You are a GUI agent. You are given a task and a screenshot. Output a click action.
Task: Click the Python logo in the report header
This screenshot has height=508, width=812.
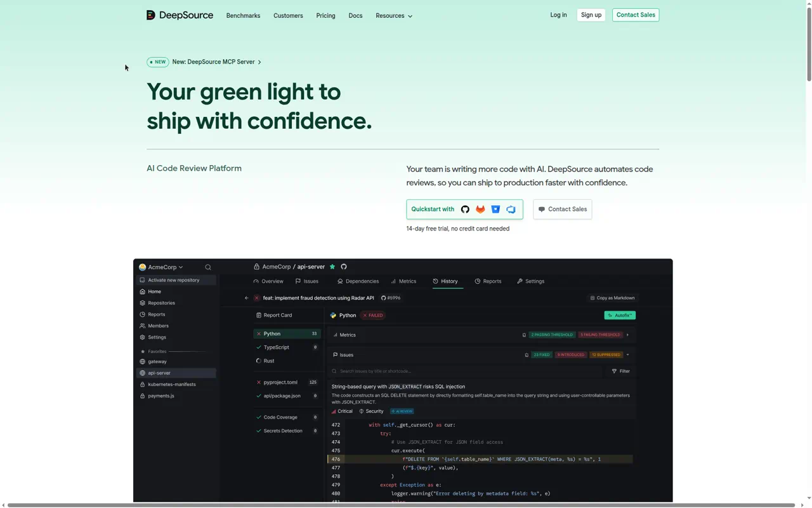334,315
